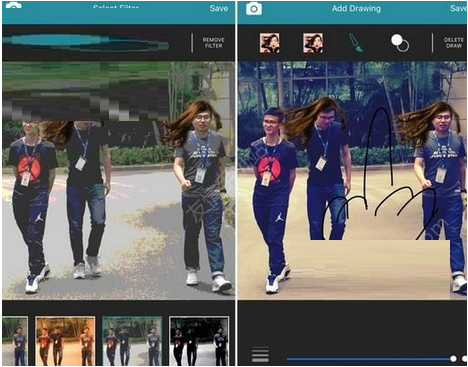Choose the first face sticker thumbnail
The image size is (468, 367).
[270, 43]
